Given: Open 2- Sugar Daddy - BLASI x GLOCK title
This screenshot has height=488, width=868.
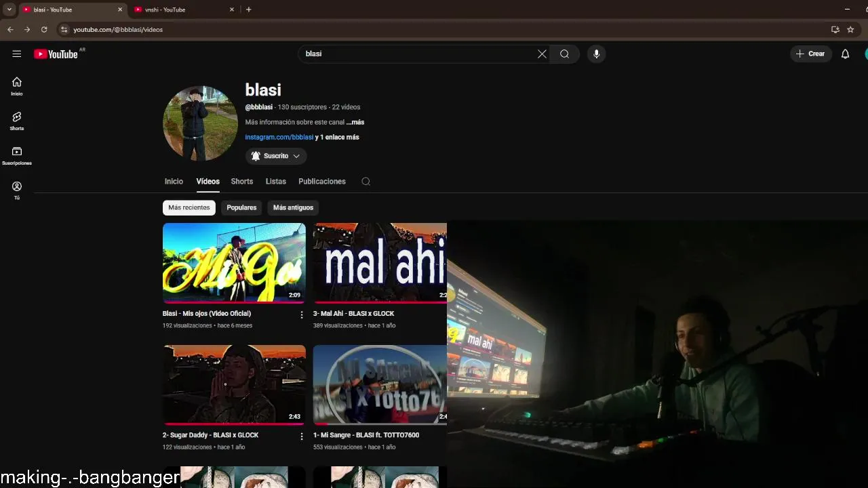Looking at the screenshot, I should click(x=210, y=435).
